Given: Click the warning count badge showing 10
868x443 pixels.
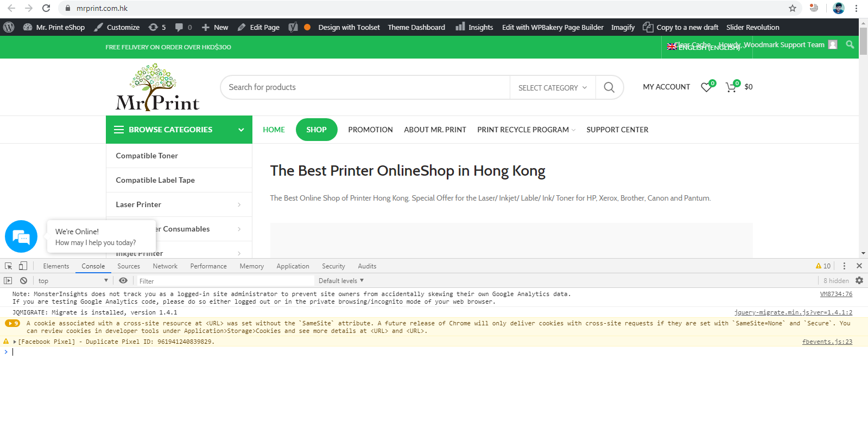Looking at the screenshot, I should (823, 266).
